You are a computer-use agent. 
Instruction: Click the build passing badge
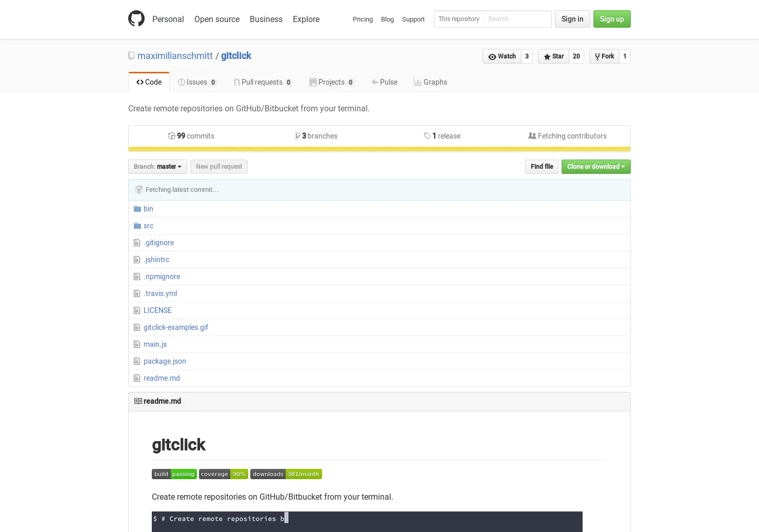tap(174, 474)
